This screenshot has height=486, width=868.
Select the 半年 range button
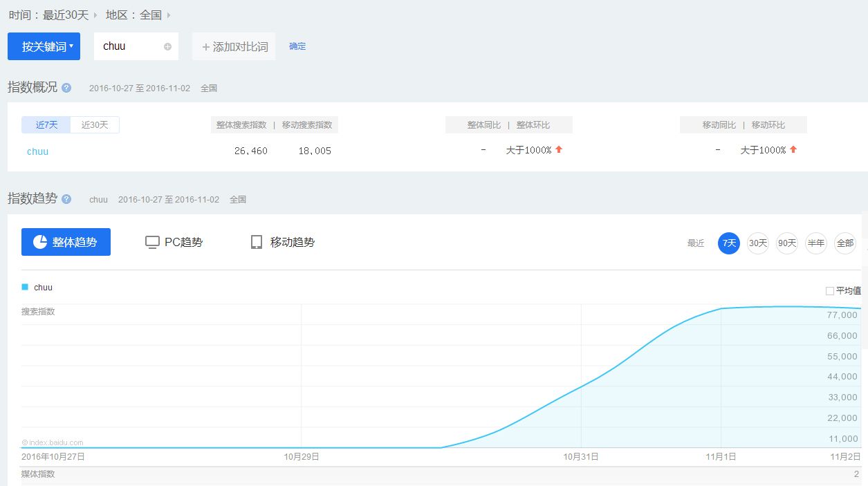point(816,243)
